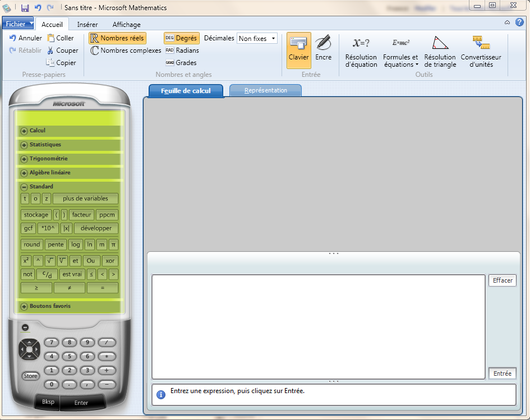Switch to the Représentation tab
The width and height of the screenshot is (530, 420).
pyautogui.click(x=266, y=90)
